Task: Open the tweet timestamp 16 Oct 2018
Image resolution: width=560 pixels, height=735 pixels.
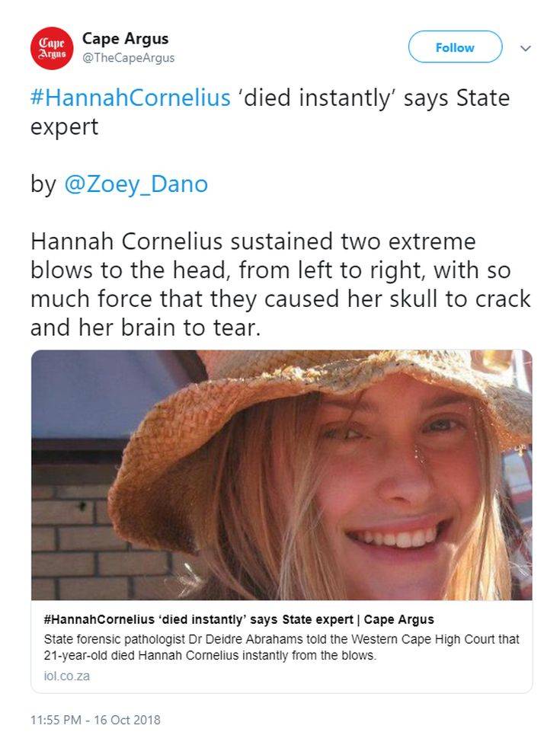Action: point(95,720)
